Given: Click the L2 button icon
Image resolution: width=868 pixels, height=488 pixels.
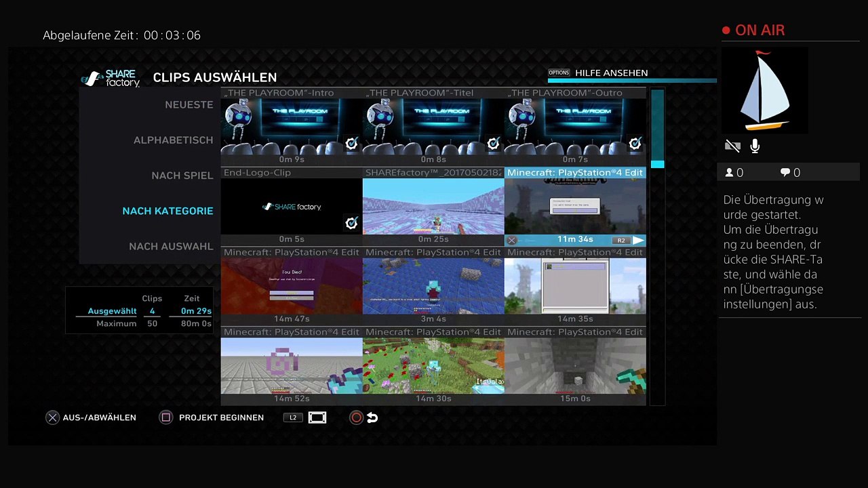Looking at the screenshot, I should pos(293,418).
